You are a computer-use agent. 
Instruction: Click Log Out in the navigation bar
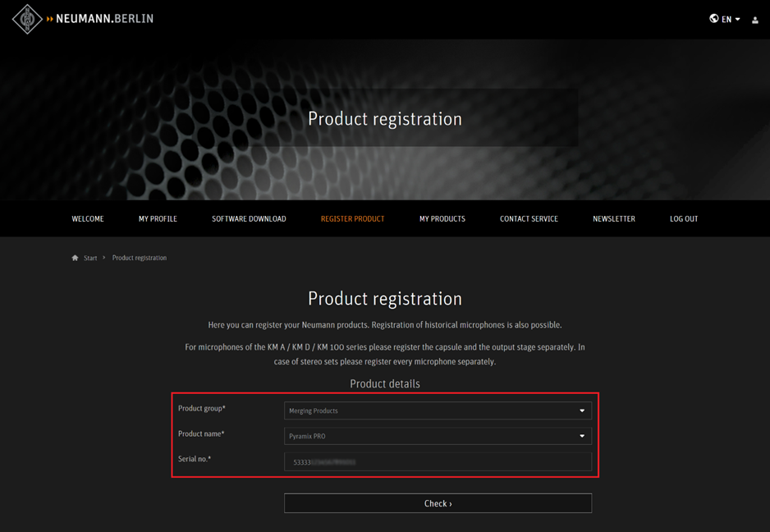[x=683, y=219]
